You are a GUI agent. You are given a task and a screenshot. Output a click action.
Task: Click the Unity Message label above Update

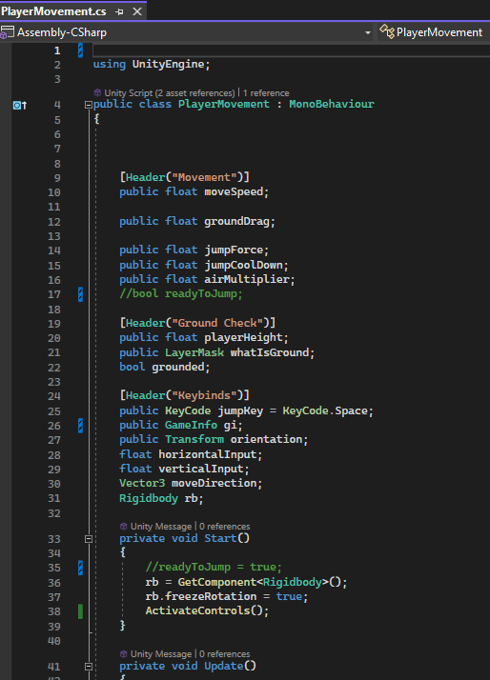(161, 654)
